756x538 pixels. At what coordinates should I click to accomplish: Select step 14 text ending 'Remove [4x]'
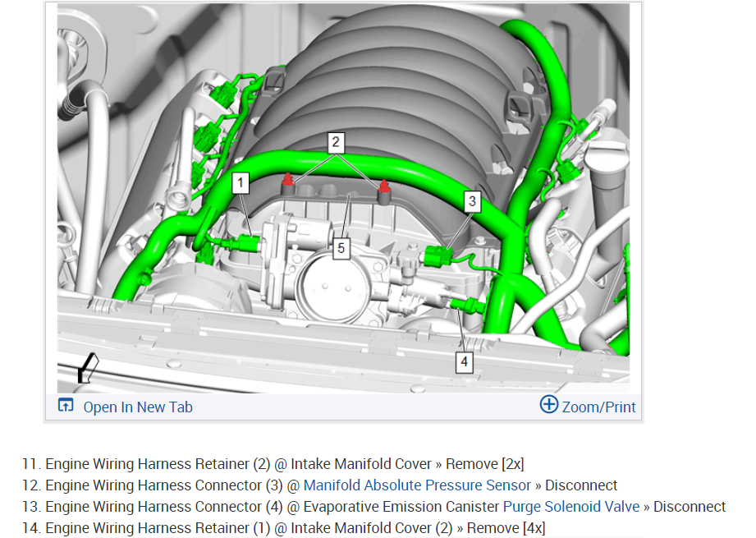(295, 528)
